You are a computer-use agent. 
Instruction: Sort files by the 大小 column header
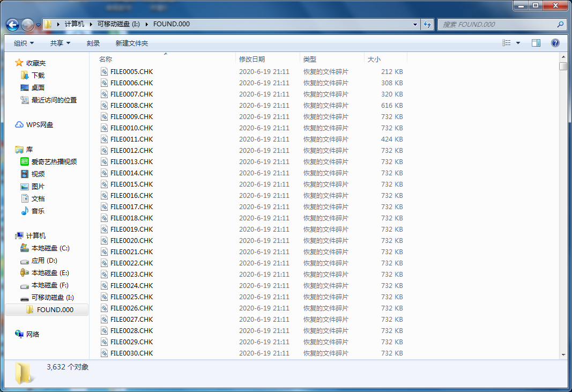click(x=385, y=59)
